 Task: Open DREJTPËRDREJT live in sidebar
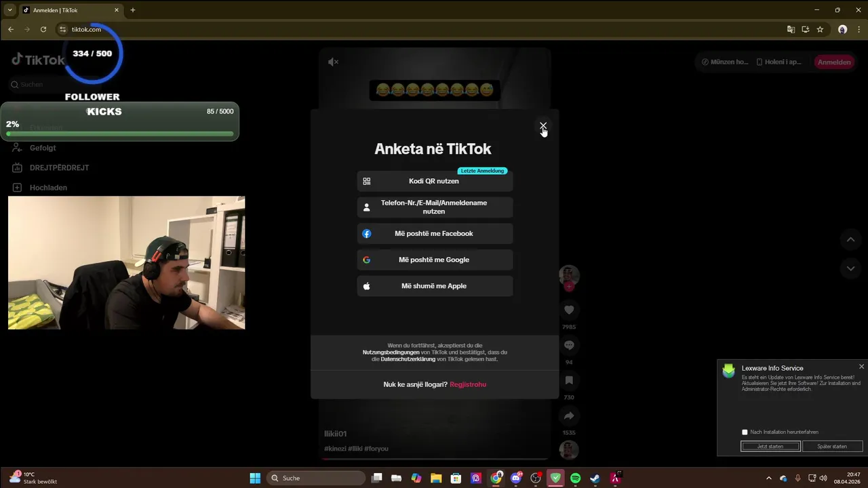pos(59,167)
